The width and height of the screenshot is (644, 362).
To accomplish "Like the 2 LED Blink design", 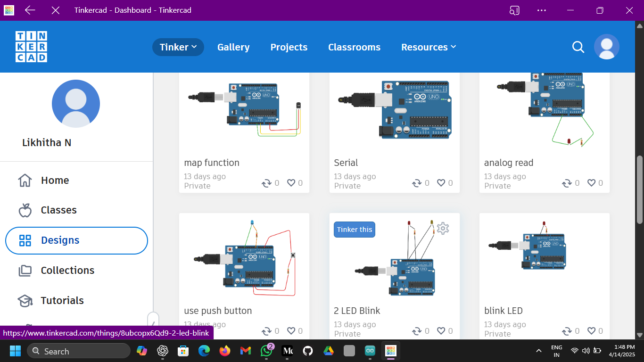I will coord(441,331).
